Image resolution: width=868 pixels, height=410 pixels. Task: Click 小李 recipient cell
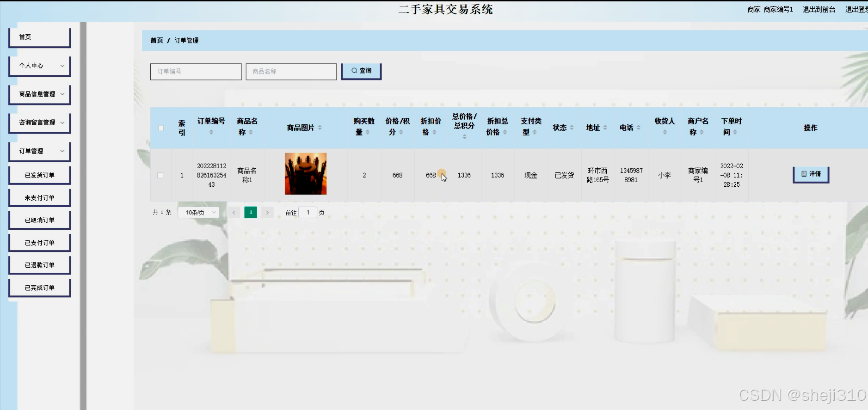(x=665, y=176)
